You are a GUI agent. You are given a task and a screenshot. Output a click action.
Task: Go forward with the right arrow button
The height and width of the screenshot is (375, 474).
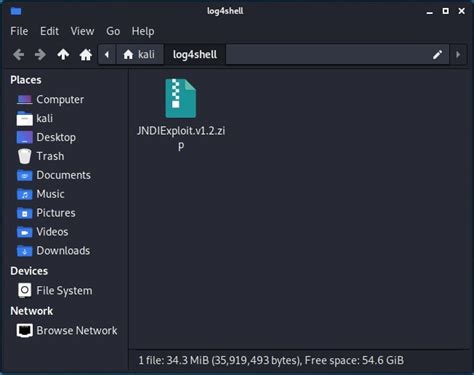tap(40, 54)
